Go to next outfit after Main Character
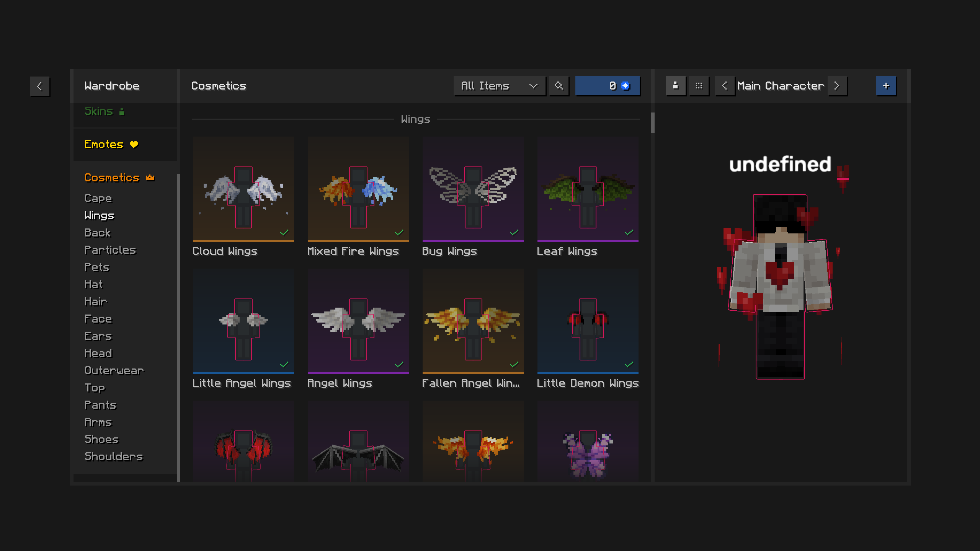This screenshot has height=551, width=980. pyautogui.click(x=837, y=86)
